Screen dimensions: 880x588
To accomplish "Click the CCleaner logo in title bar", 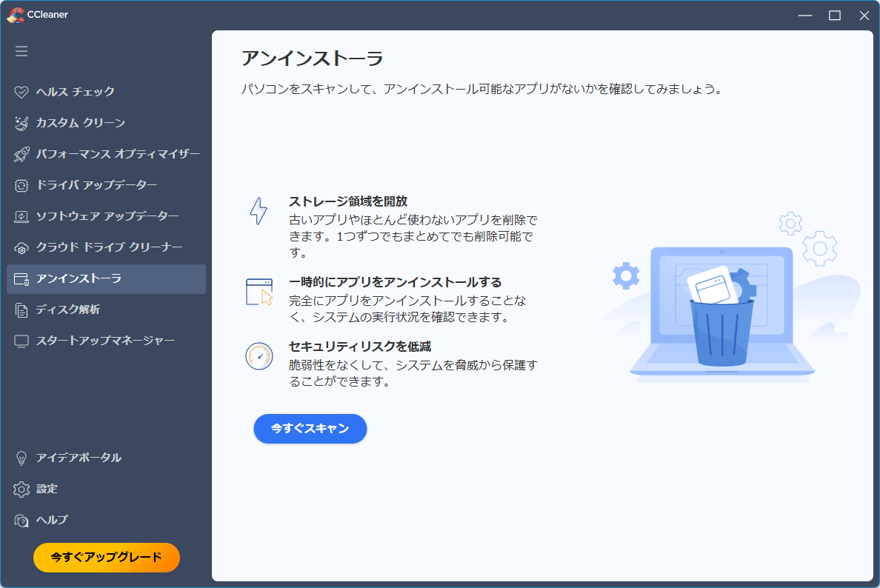I will (16, 15).
